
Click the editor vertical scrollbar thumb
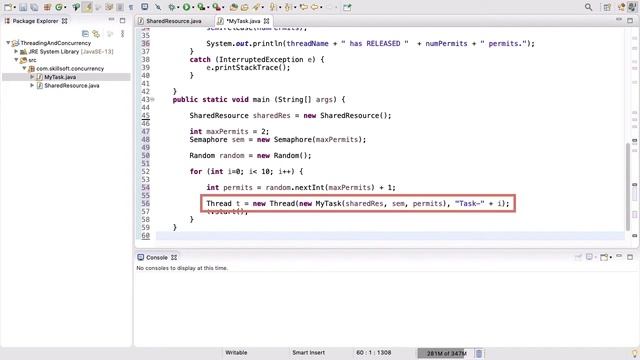[628, 187]
